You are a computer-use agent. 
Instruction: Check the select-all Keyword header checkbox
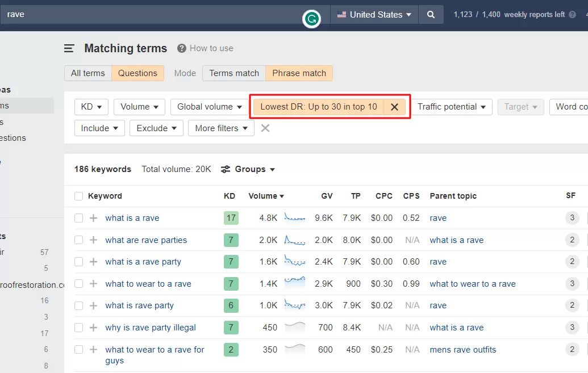[x=79, y=196]
